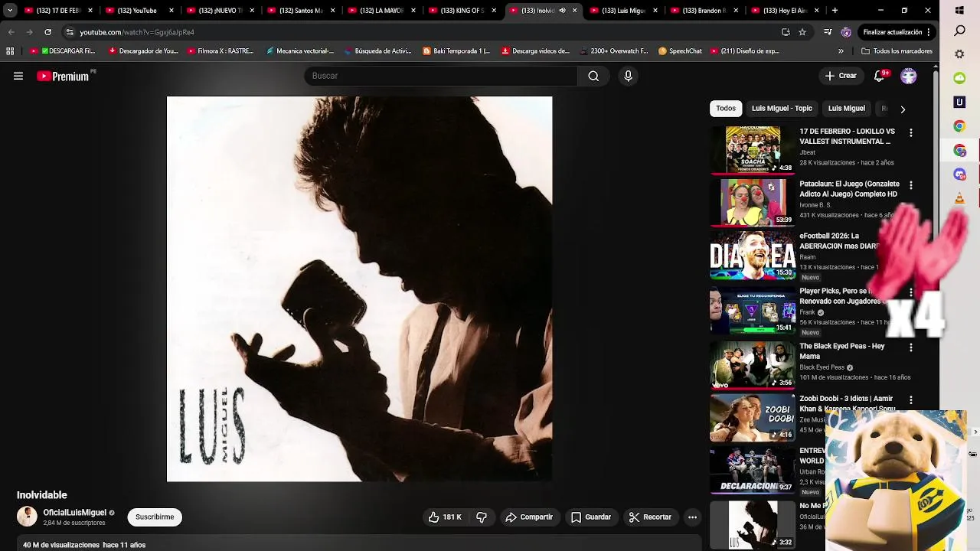Dislike the Inolvidable video
Screen dimensions: 980x551
tap(482, 517)
